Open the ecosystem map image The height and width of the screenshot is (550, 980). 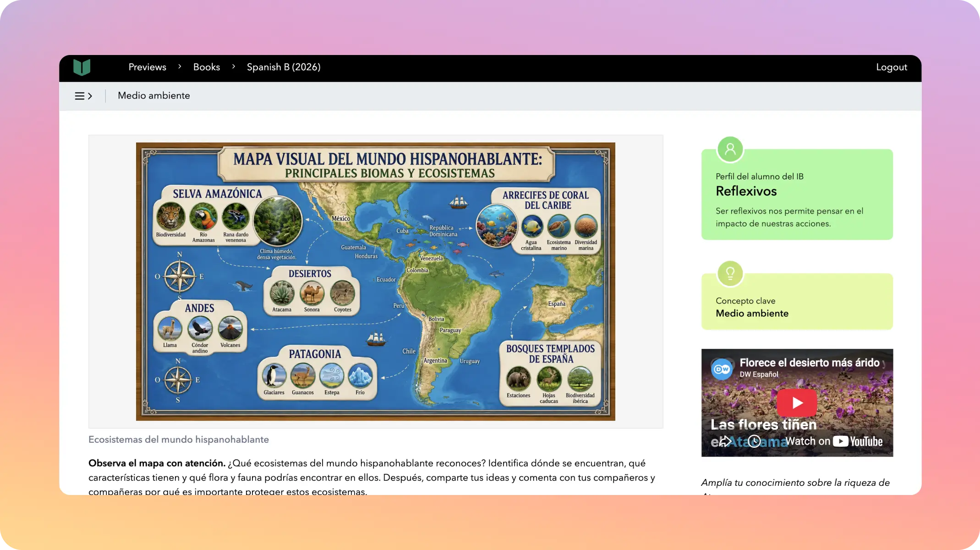pyautogui.click(x=375, y=281)
